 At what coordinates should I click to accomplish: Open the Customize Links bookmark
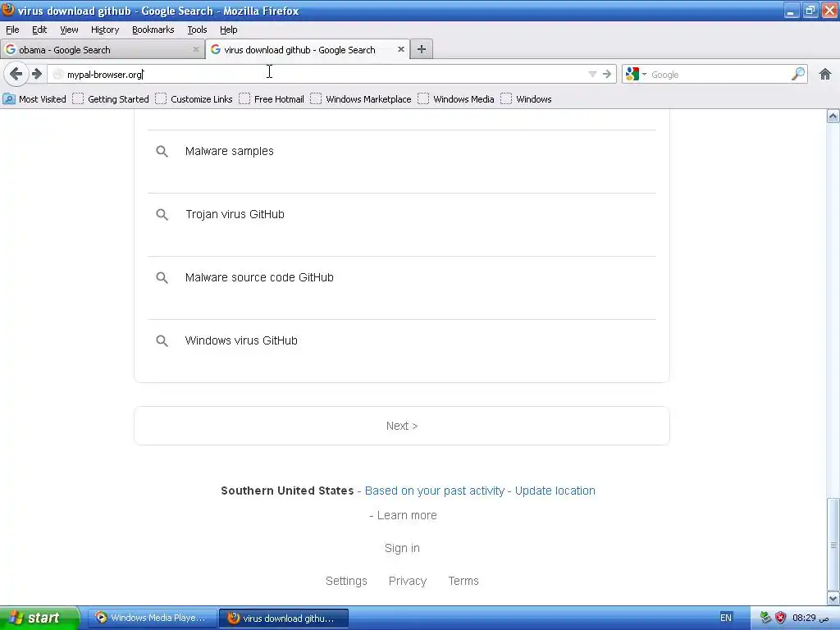click(x=194, y=99)
